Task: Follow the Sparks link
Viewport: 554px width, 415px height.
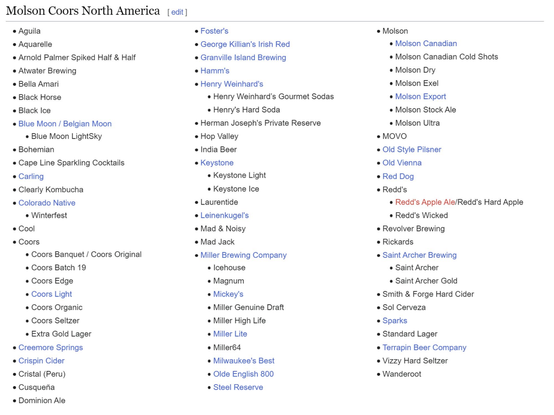Action: [x=395, y=320]
